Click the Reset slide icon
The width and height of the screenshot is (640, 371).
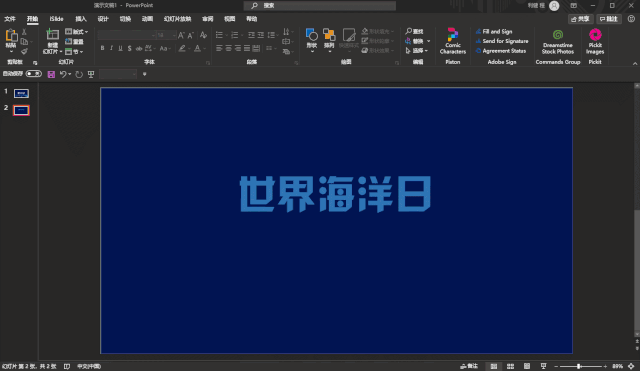pyautogui.click(x=74, y=42)
